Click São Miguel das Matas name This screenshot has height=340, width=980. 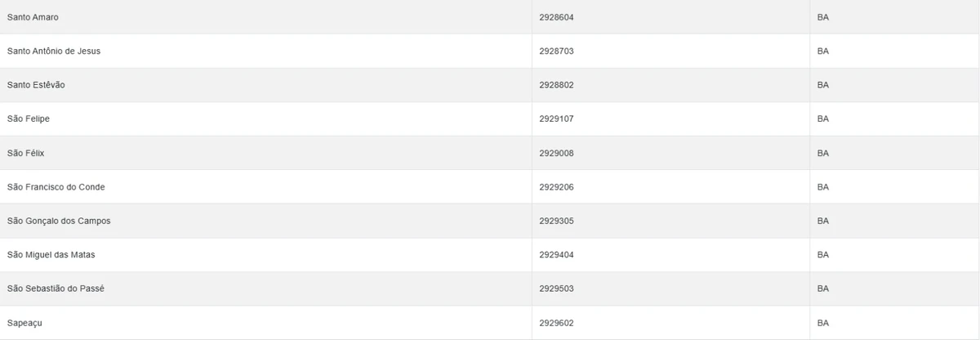tap(51, 255)
